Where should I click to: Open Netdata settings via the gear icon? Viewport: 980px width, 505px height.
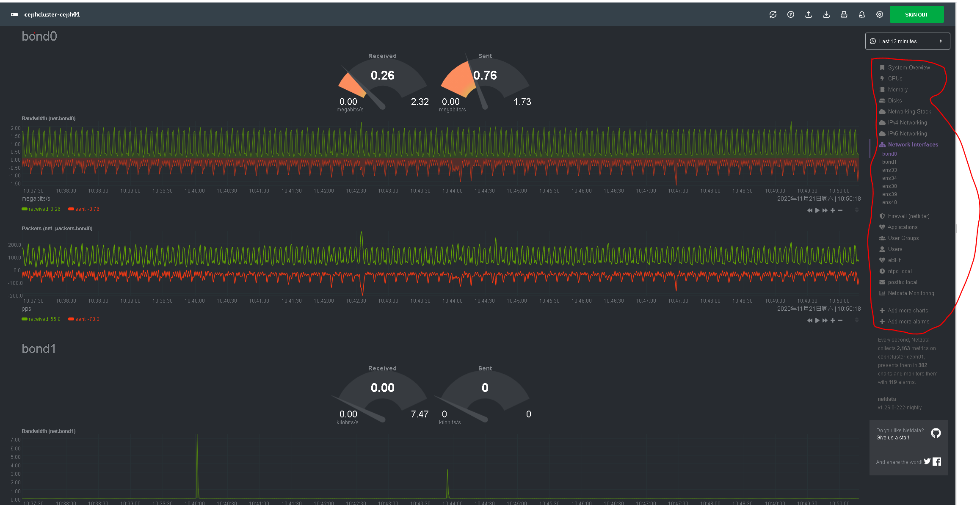coord(879,14)
